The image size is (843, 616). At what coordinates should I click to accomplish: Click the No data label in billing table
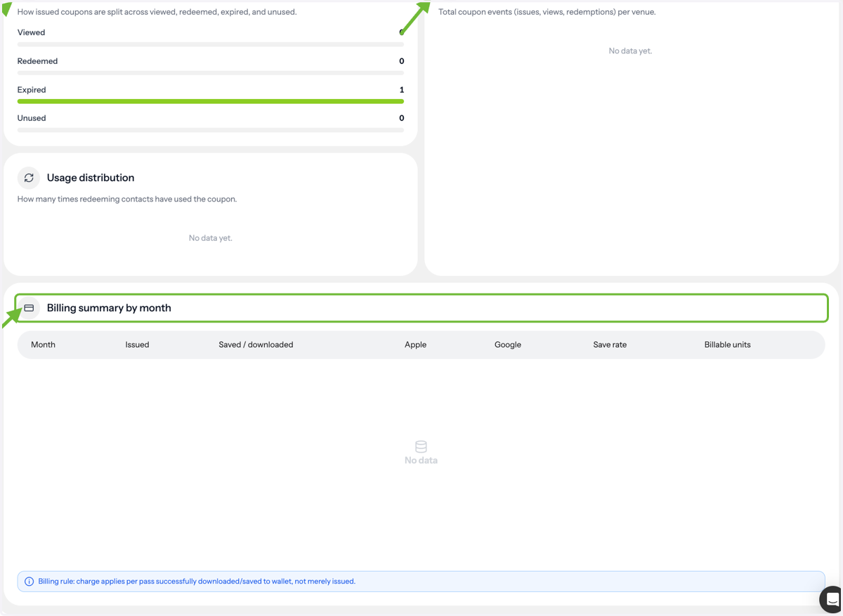pyautogui.click(x=421, y=461)
